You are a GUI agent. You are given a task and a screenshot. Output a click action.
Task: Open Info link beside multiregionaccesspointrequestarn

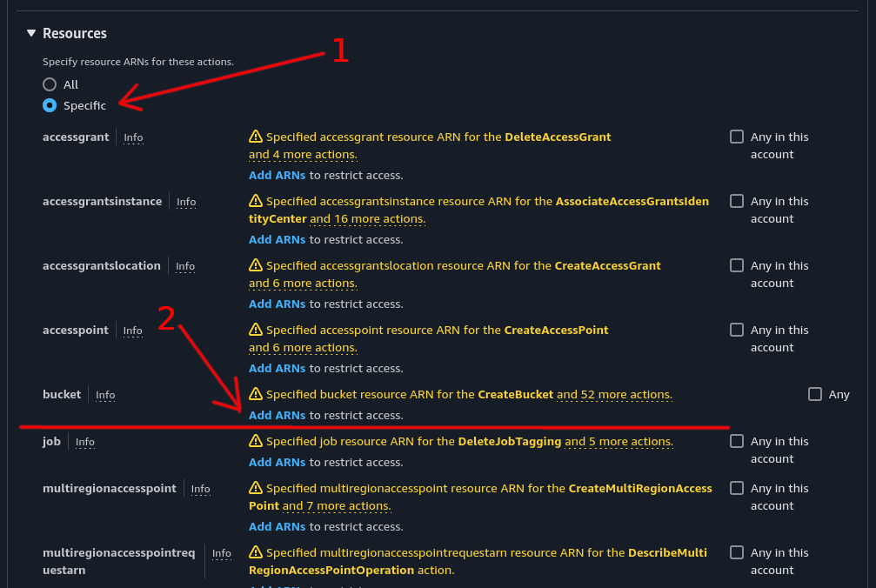pos(222,553)
